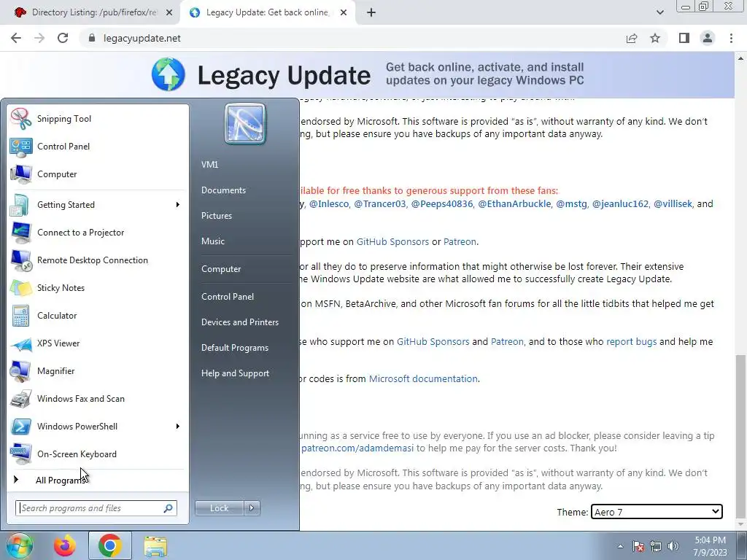Viewport: 747px width, 560px height.
Task: Open the tab search chevron in Chrome
Action: point(659,12)
